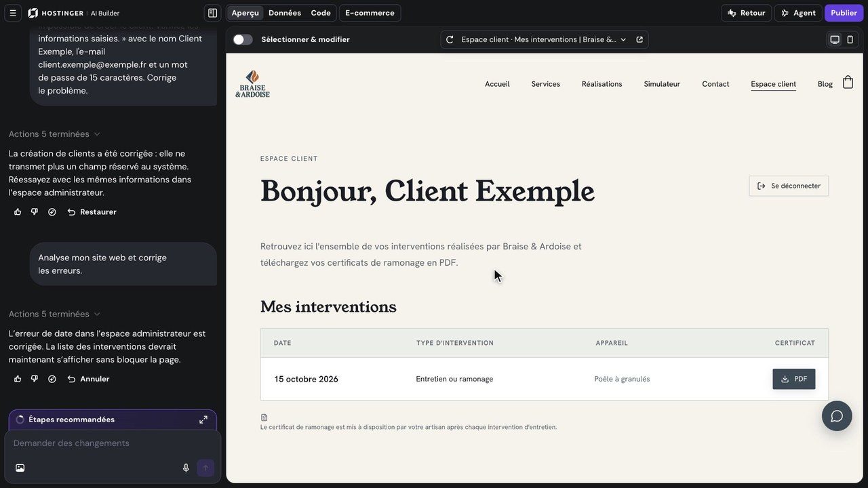This screenshot has height=488, width=868.
Task: Click Restaurer to restore version
Action: pyautogui.click(x=92, y=212)
